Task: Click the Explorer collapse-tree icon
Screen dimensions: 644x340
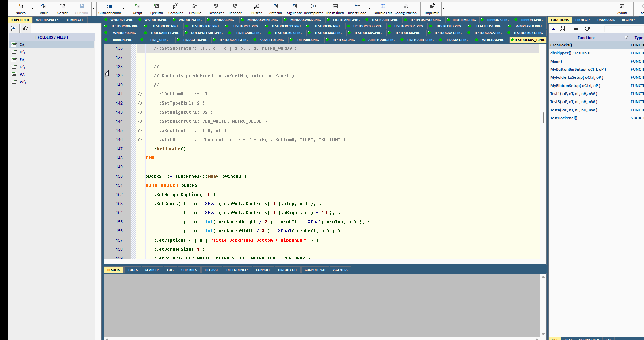Action: pyautogui.click(x=14, y=28)
